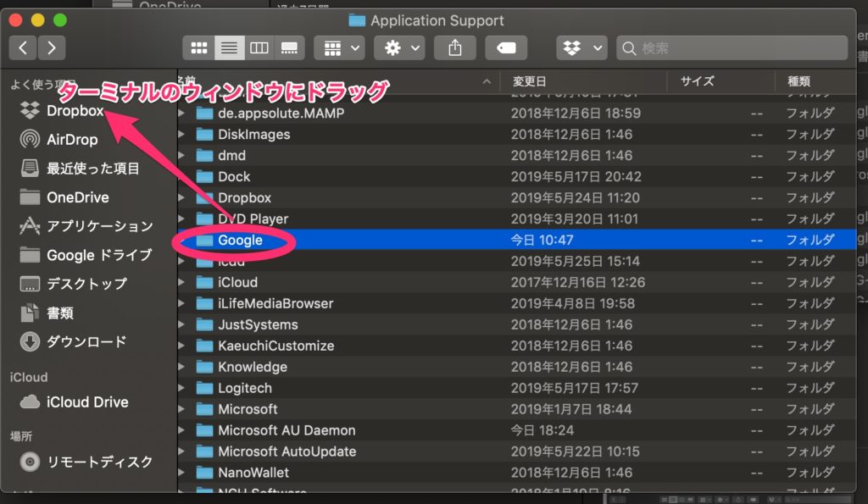Viewport: 868px width, 504px height.
Task: Open デスクトップ in the sidebar
Action: [73, 284]
